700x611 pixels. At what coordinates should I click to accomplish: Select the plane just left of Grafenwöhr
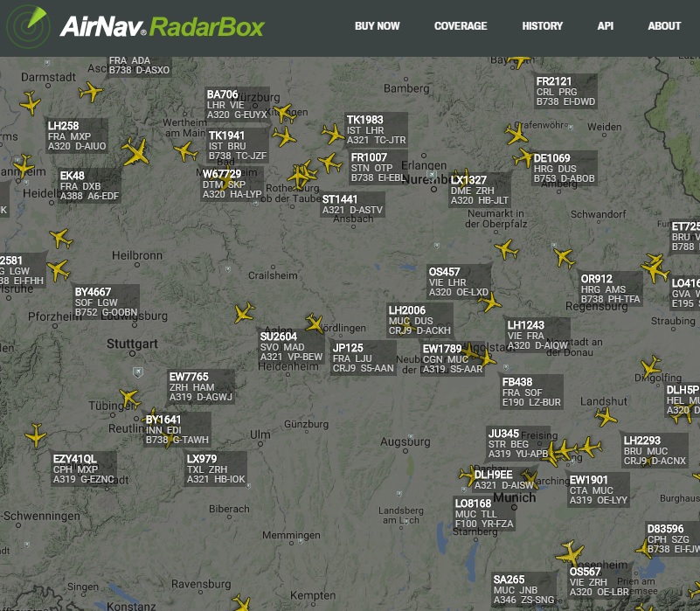[x=516, y=134]
